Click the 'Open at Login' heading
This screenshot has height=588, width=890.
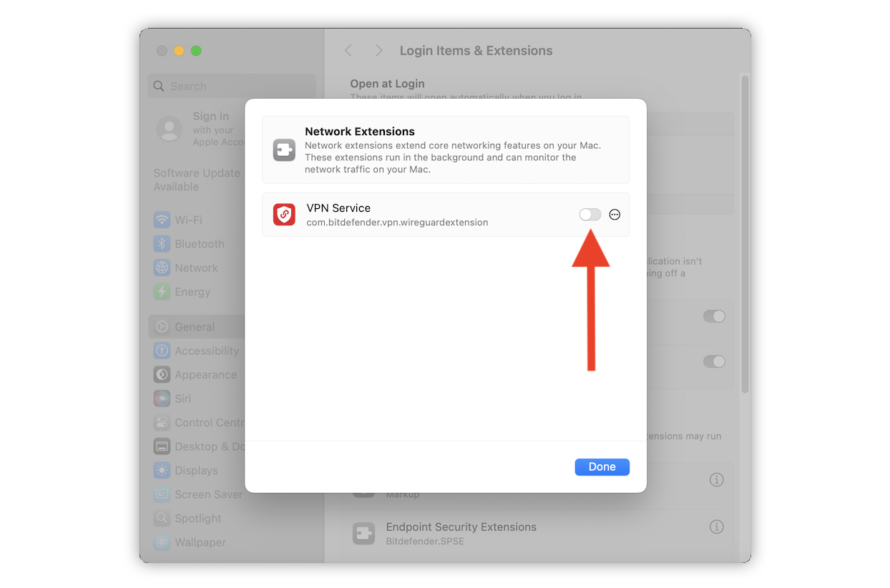click(387, 84)
